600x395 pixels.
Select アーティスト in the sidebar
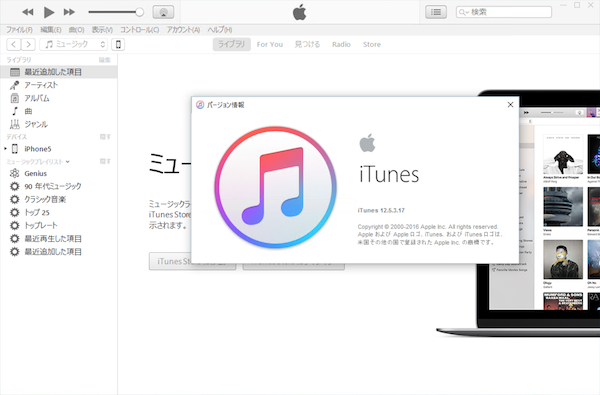tap(59, 85)
